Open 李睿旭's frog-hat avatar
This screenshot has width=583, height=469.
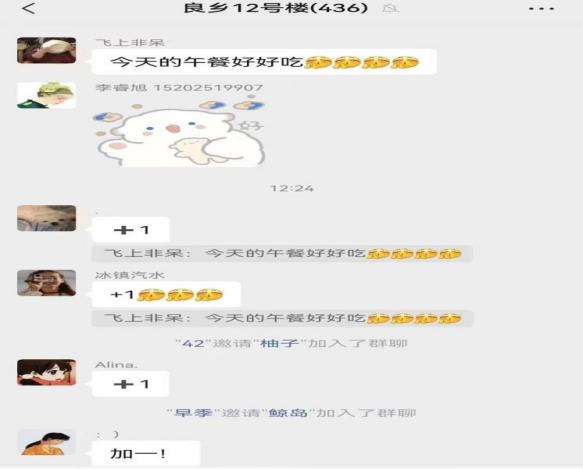[46, 96]
